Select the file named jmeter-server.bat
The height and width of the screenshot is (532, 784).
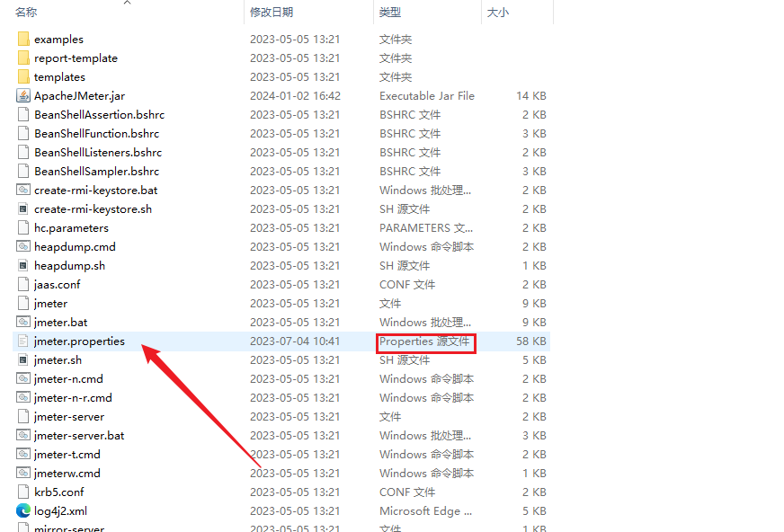pyautogui.click(x=79, y=435)
